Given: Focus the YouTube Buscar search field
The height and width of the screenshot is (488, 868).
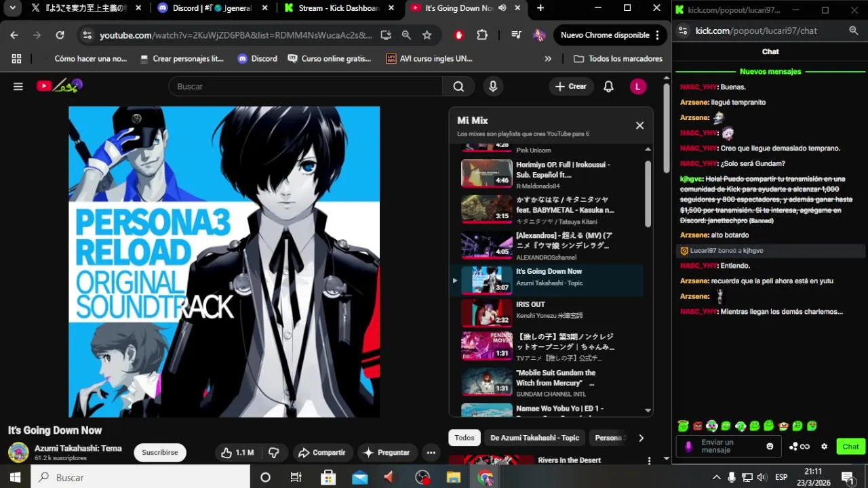Looking at the screenshot, I should (x=305, y=86).
